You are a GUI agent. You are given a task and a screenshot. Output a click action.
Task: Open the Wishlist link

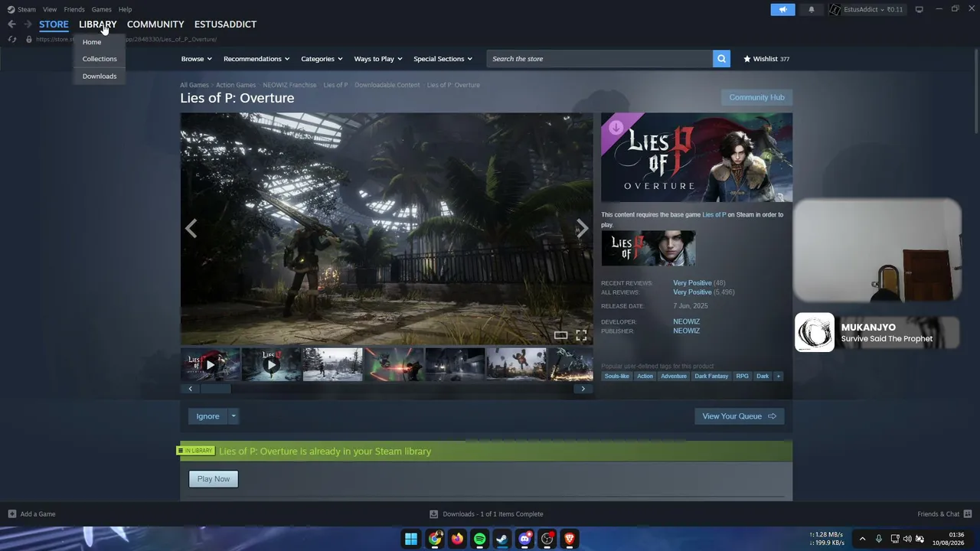(766, 59)
